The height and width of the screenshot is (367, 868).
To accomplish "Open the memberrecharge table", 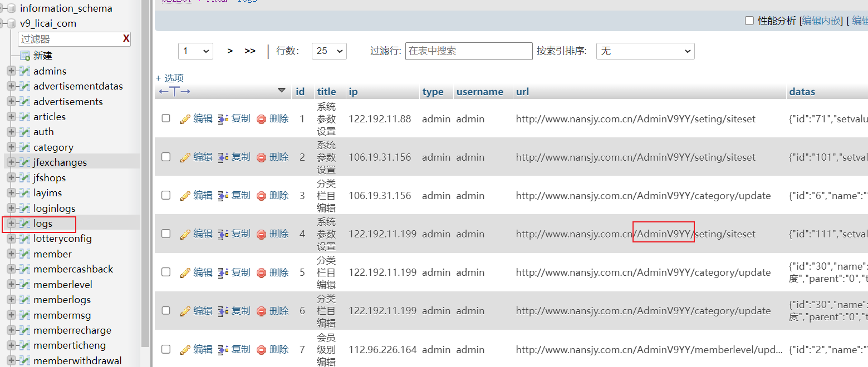I will click(72, 330).
